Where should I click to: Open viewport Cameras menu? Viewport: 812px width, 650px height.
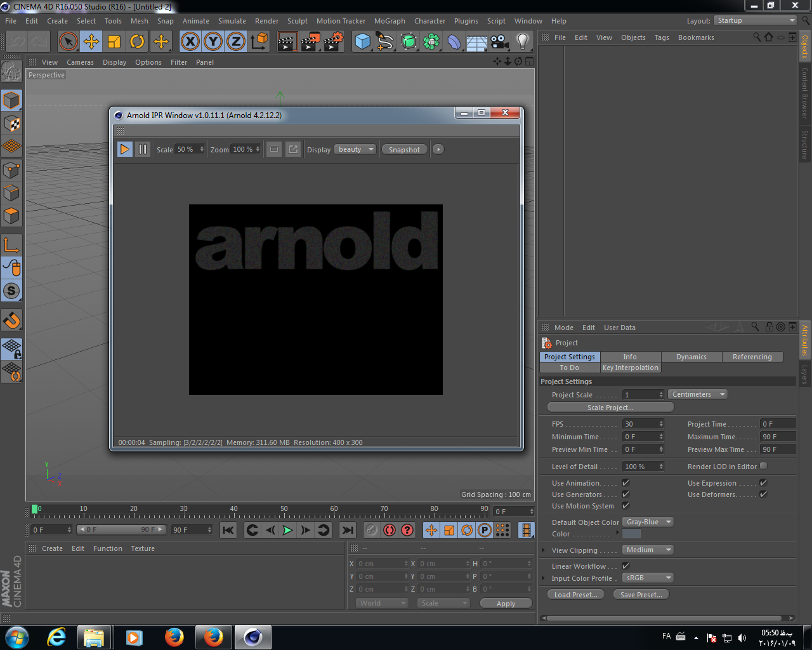pyautogui.click(x=80, y=62)
